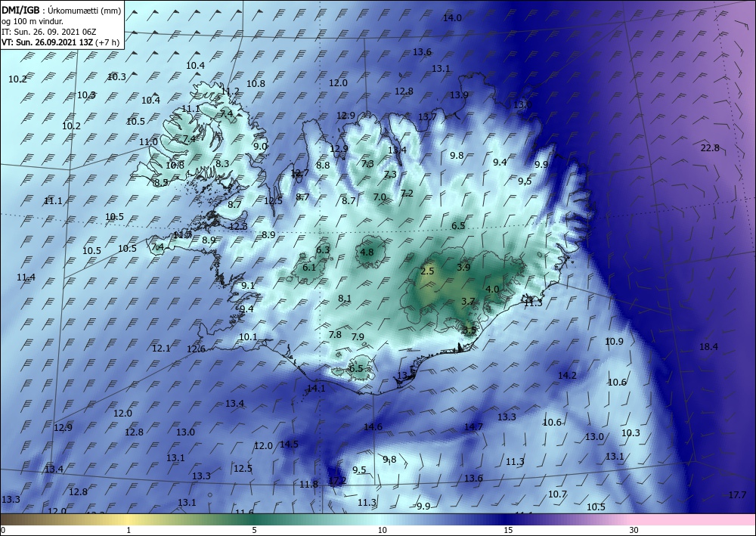Click the 11.8 value on the map
Viewport: 756px width, 536px height.
coord(308,484)
